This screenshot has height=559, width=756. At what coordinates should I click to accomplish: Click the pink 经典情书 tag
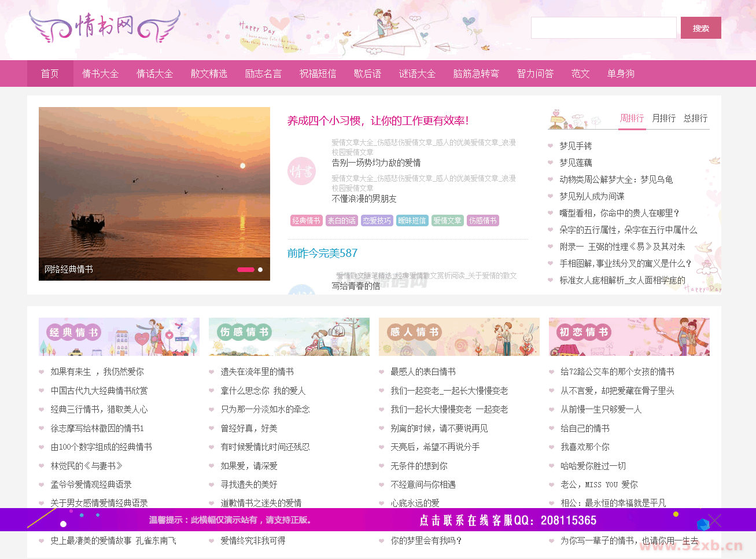(x=306, y=220)
